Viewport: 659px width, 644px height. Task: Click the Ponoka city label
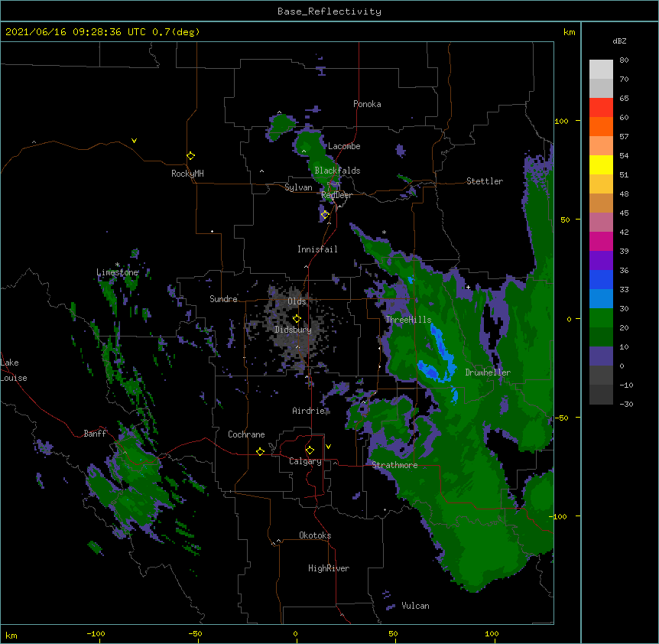(367, 104)
